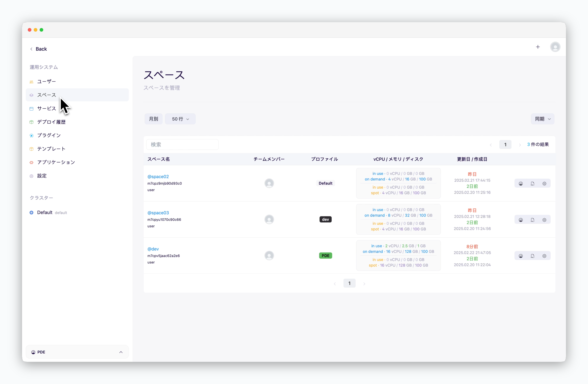This screenshot has width=588, height=384.
Task: Click the デプロイ履歴 cube icon
Action: pos(31,122)
